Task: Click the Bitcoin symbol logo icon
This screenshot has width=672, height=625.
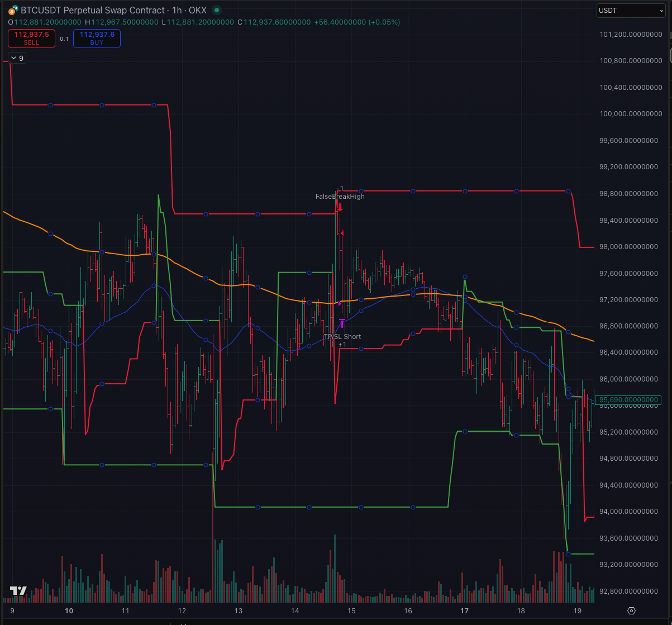Action: [x=12, y=10]
